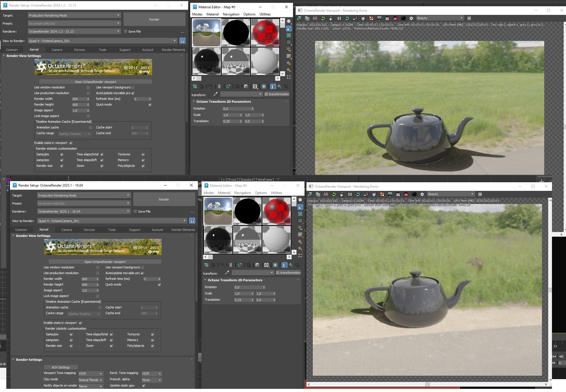This screenshot has width=566, height=392.
Task: Open Navigation menu in bottom Material Editor
Action: tap(242, 193)
